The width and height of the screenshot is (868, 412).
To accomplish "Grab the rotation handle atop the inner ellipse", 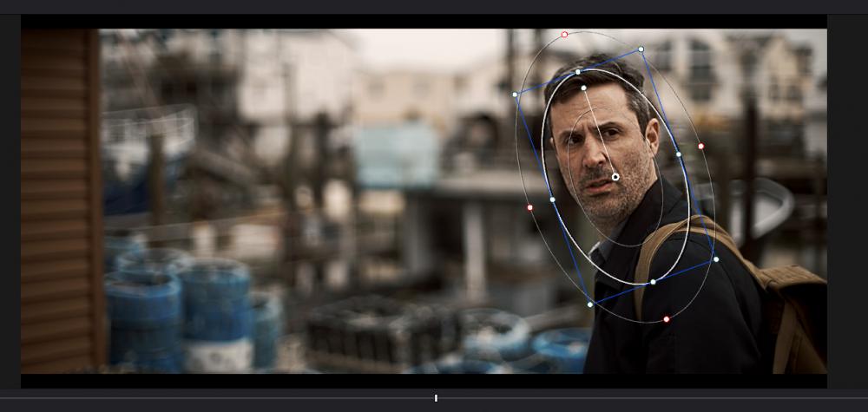I will [x=583, y=88].
